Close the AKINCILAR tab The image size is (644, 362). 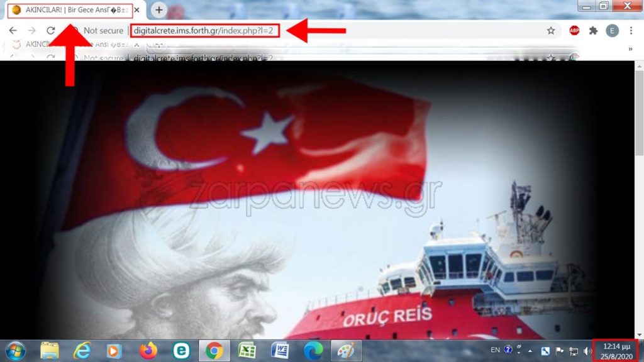(x=137, y=10)
